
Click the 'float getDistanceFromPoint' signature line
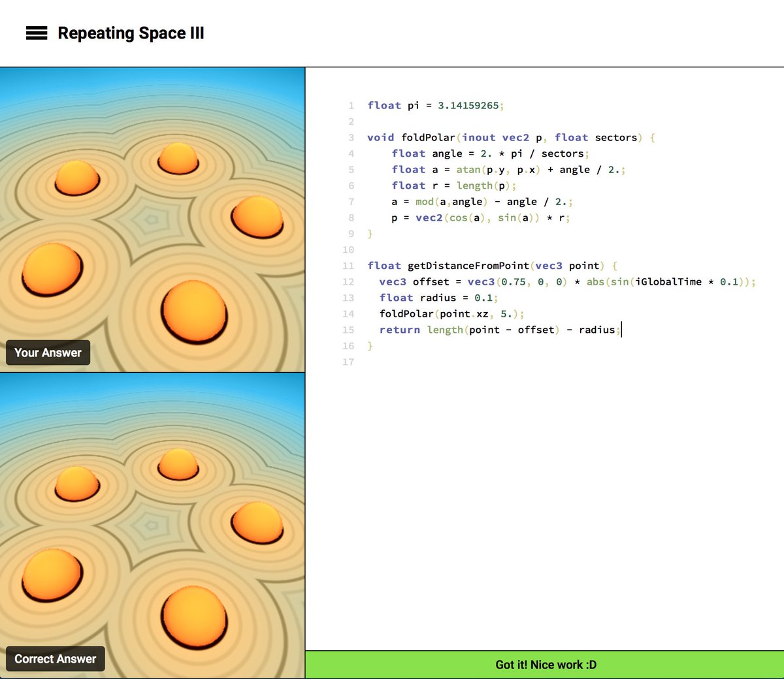493,266
